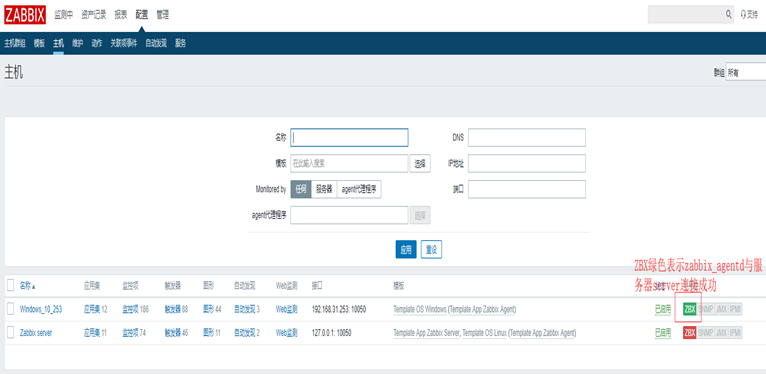Open Template App Zabbix Server link

(x=426, y=333)
